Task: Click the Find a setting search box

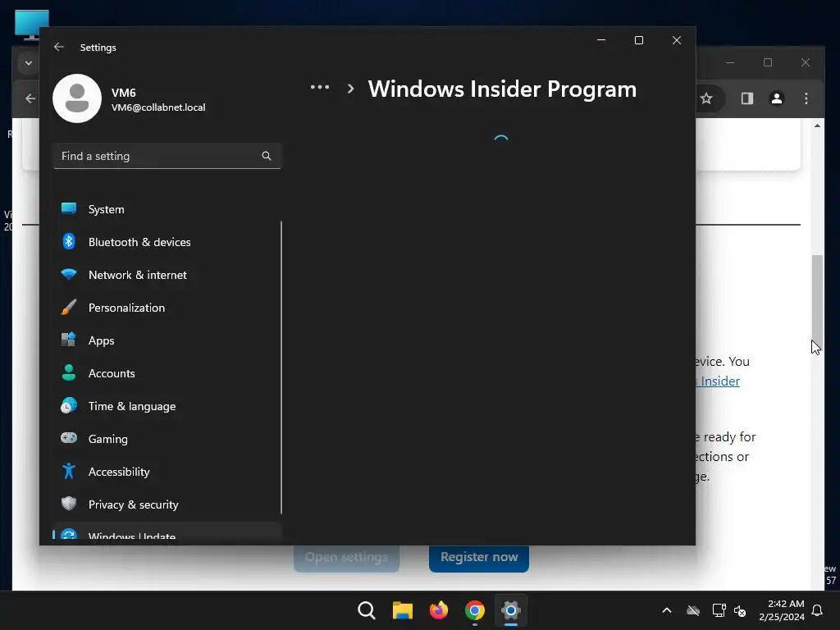Action: [x=167, y=156]
